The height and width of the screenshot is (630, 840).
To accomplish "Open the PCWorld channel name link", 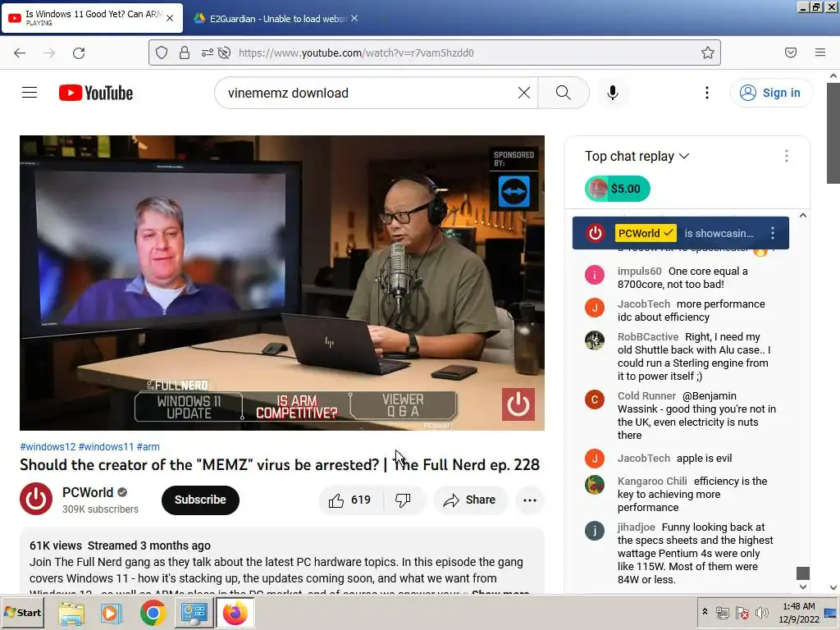I will coord(87,492).
